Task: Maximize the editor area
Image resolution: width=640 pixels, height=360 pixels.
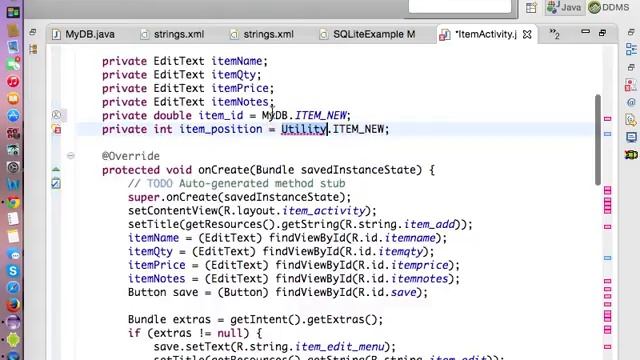Action: [x=602, y=33]
